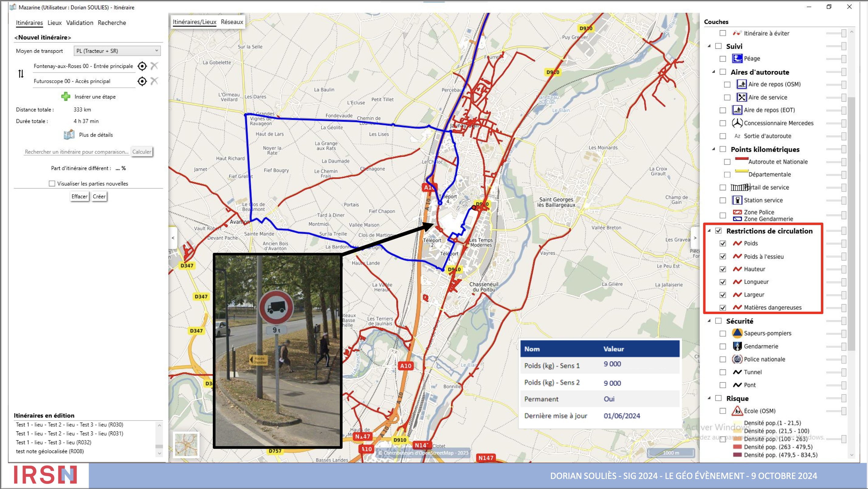Viewport: 868px width, 489px height.
Task: Enable the Tunnel layer checkbox
Action: click(722, 372)
